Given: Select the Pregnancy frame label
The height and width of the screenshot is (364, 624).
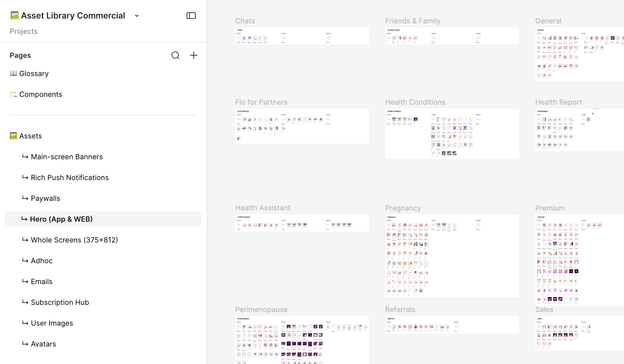Looking at the screenshot, I should (x=403, y=208).
